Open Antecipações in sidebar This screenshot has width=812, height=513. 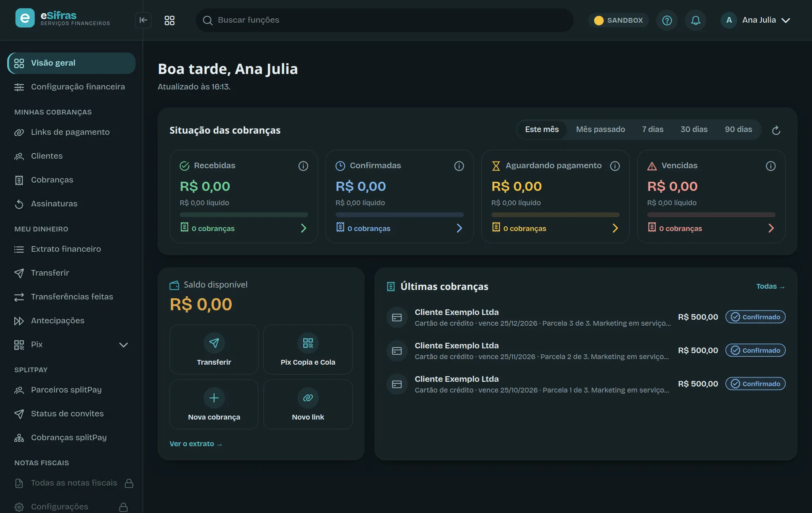[x=72, y=321]
